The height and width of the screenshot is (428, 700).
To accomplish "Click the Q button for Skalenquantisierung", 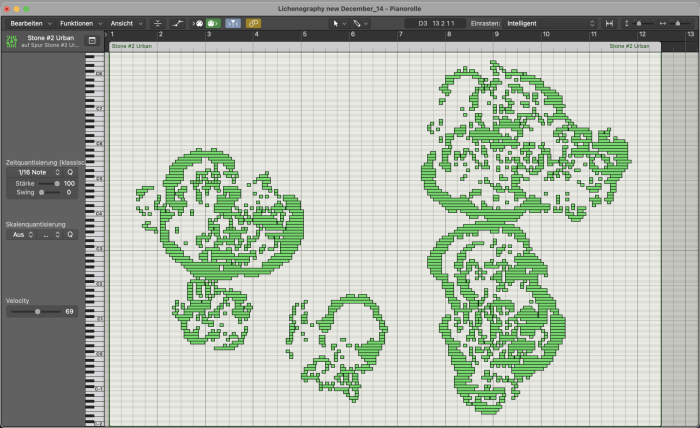I will coord(70,235).
